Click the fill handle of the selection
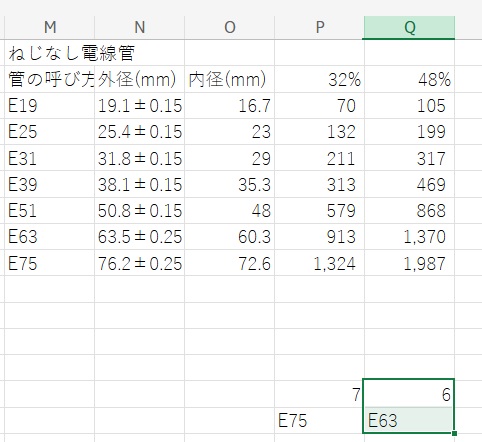Viewport: 482px width, 442px height. pyautogui.click(x=454, y=433)
